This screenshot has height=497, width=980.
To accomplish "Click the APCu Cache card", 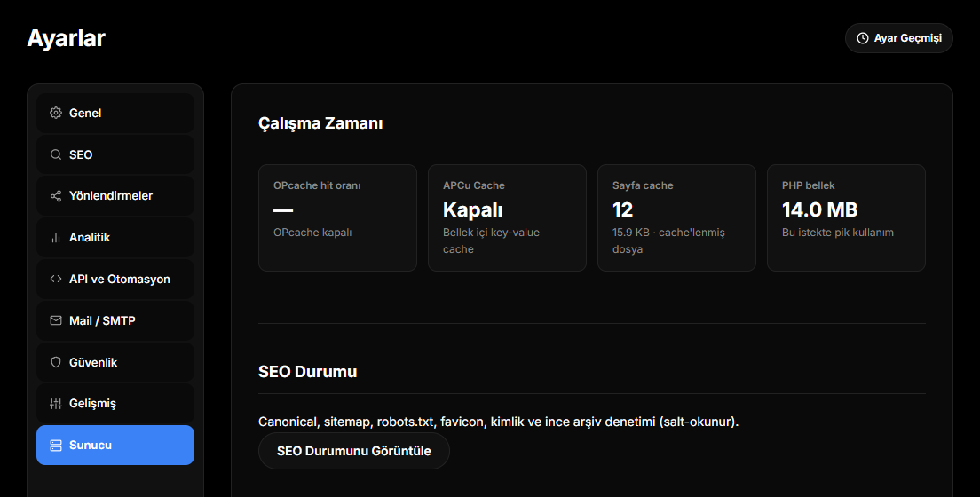I will 507,217.
